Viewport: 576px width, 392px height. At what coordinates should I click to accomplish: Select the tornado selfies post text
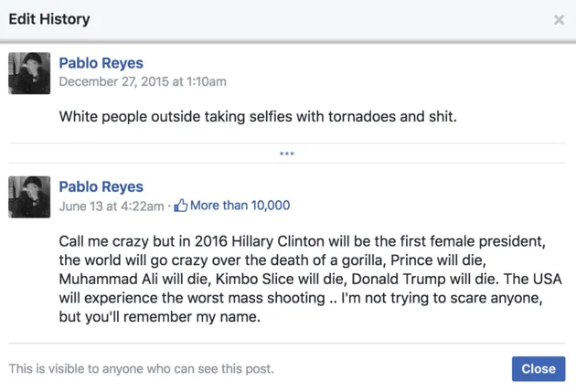[x=258, y=117]
